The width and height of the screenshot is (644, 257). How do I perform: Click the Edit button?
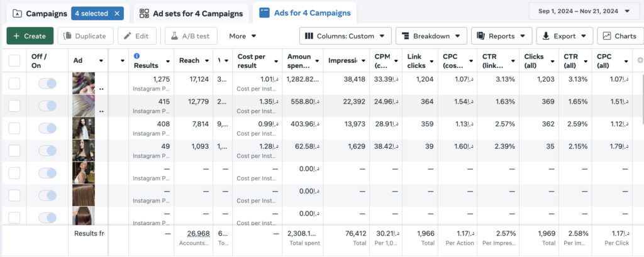[136, 36]
